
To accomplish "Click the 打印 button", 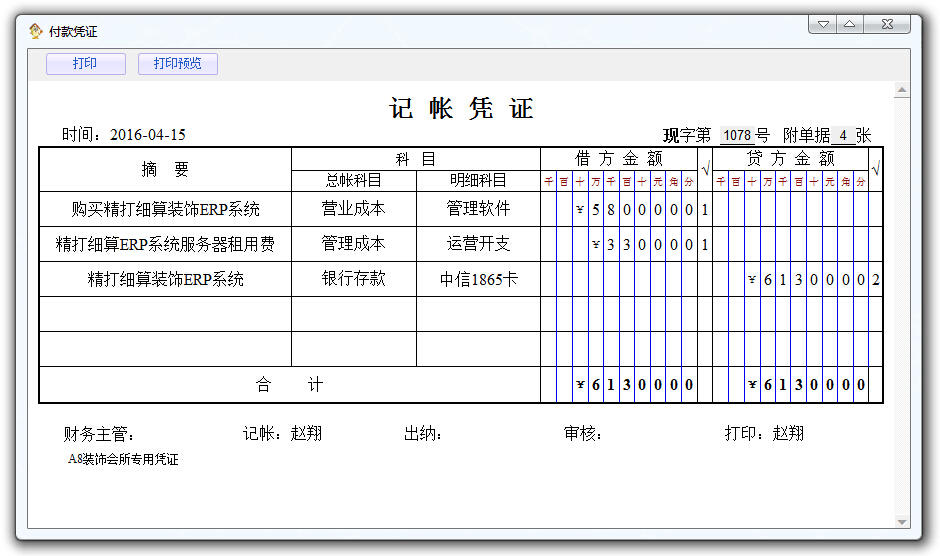I will click(x=85, y=64).
